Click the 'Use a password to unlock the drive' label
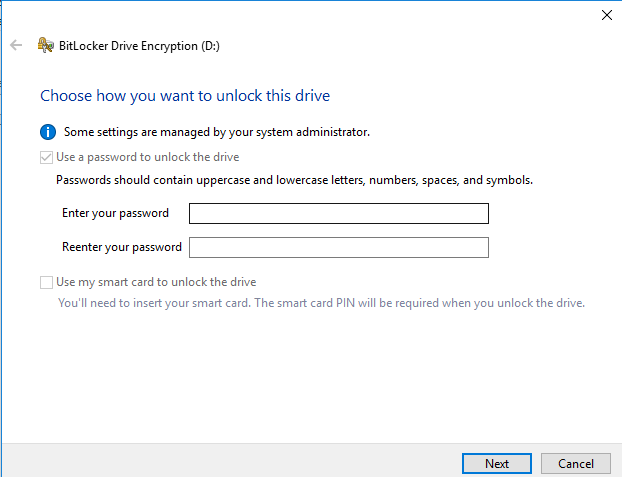This screenshot has height=477, width=622. pos(147,157)
